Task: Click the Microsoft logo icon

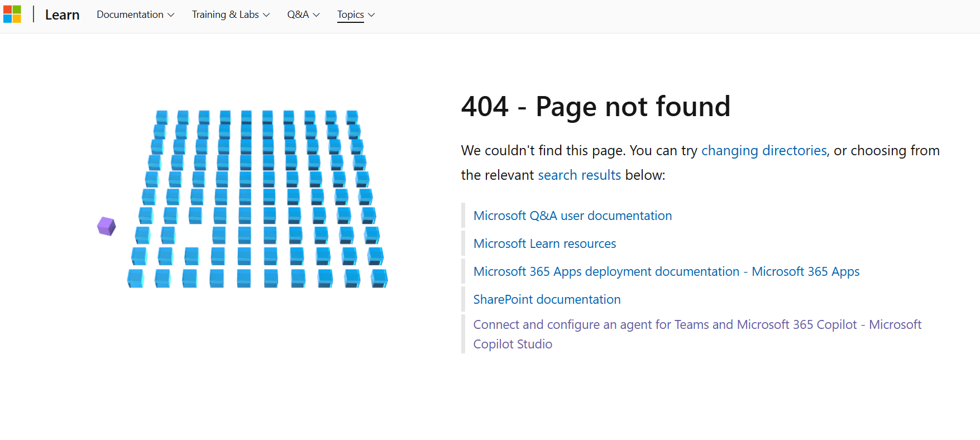Action: [12, 14]
